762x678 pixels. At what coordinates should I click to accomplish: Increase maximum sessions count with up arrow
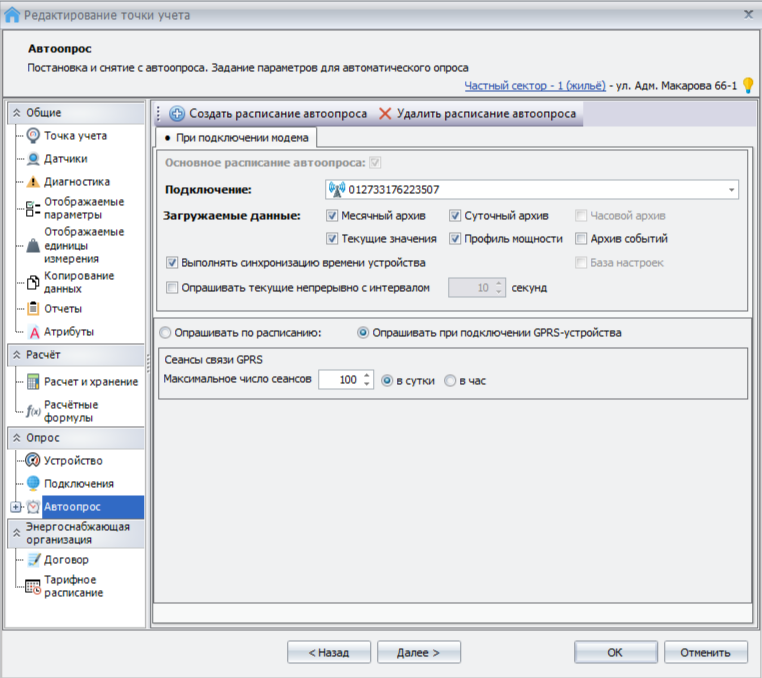point(367,376)
